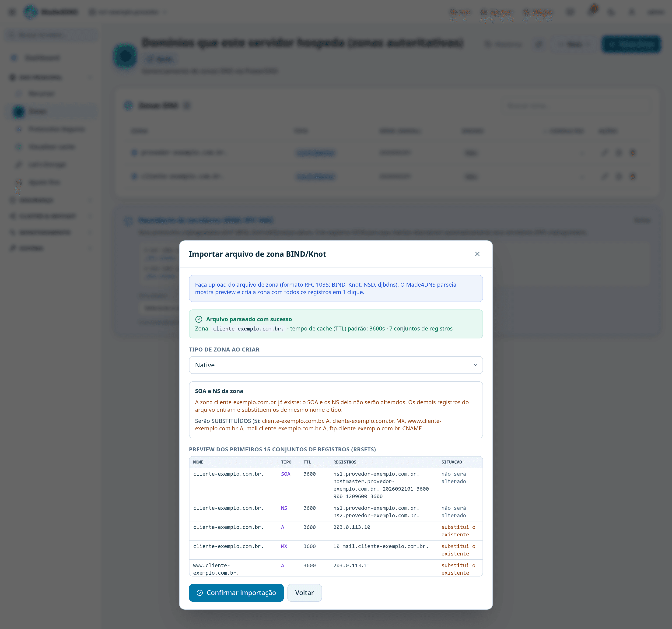This screenshot has width=672, height=629.
Task: Click the 'Arquivo parseado com sucesso' message
Action: (x=249, y=319)
